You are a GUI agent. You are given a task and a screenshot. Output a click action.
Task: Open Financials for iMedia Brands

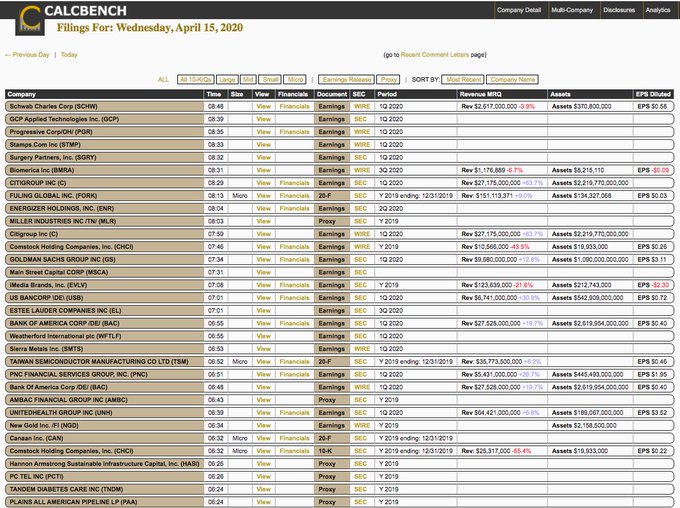[x=294, y=285]
